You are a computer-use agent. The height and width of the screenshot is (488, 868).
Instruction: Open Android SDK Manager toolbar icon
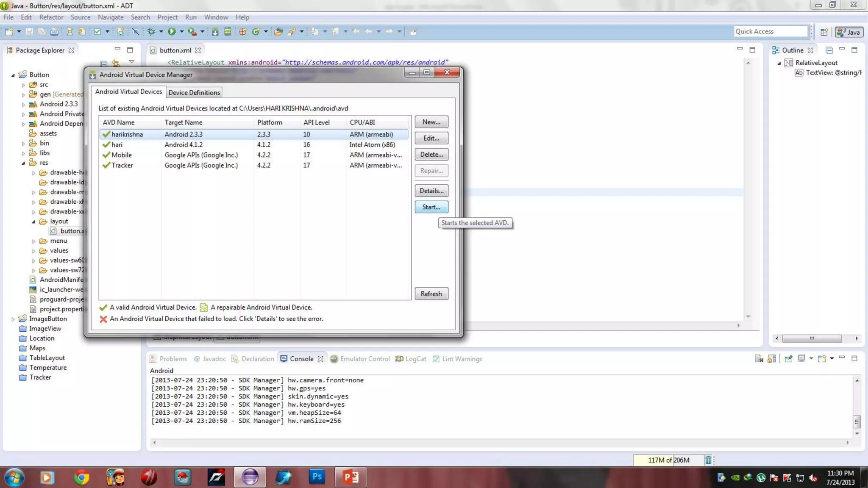215,31
